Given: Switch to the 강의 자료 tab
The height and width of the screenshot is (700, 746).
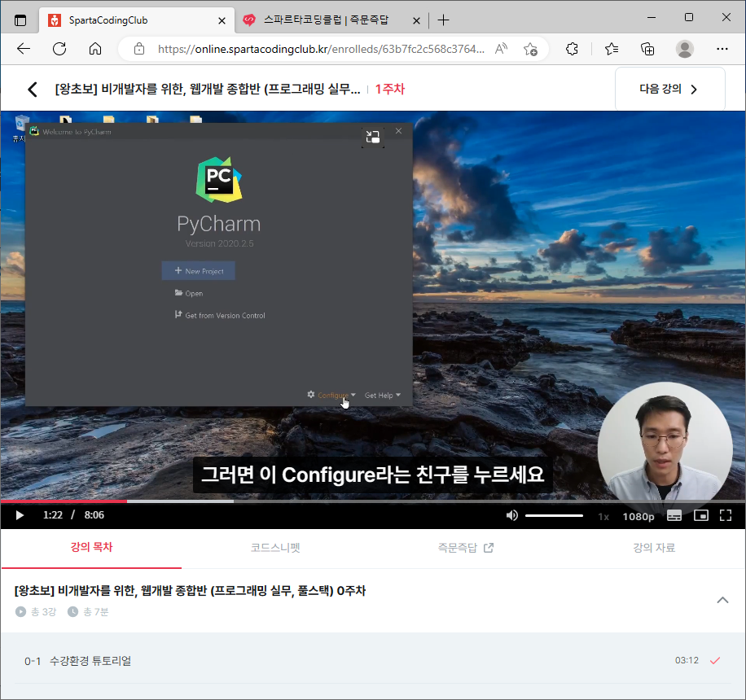Looking at the screenshot, I should [654, 548].
